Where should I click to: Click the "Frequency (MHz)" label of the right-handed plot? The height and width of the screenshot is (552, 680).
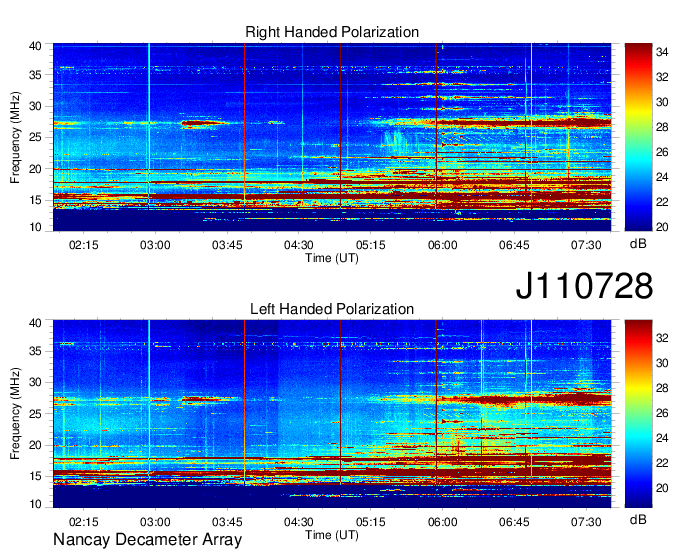15,137
